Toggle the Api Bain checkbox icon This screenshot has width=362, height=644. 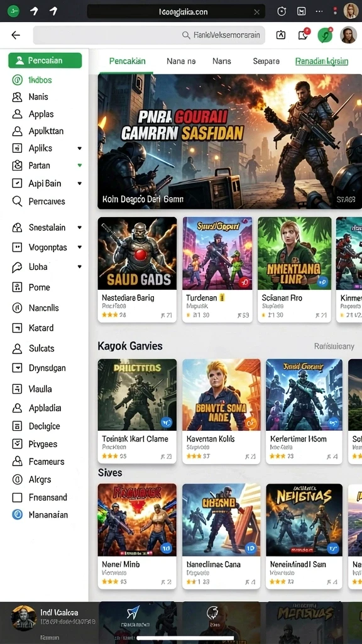point(17,183)
